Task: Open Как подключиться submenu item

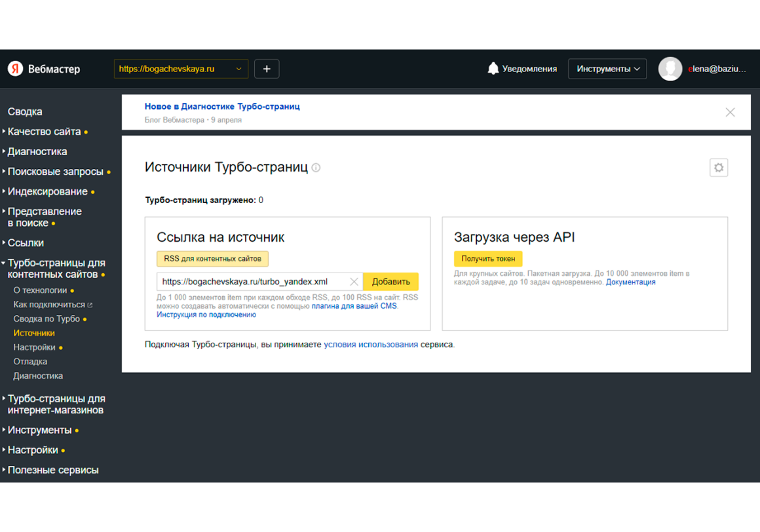Action: 49,305
